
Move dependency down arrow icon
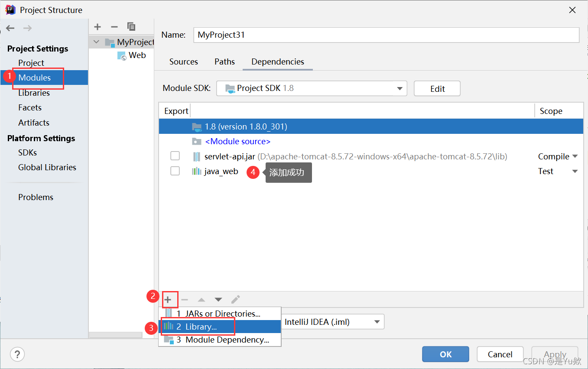[218, 299]
